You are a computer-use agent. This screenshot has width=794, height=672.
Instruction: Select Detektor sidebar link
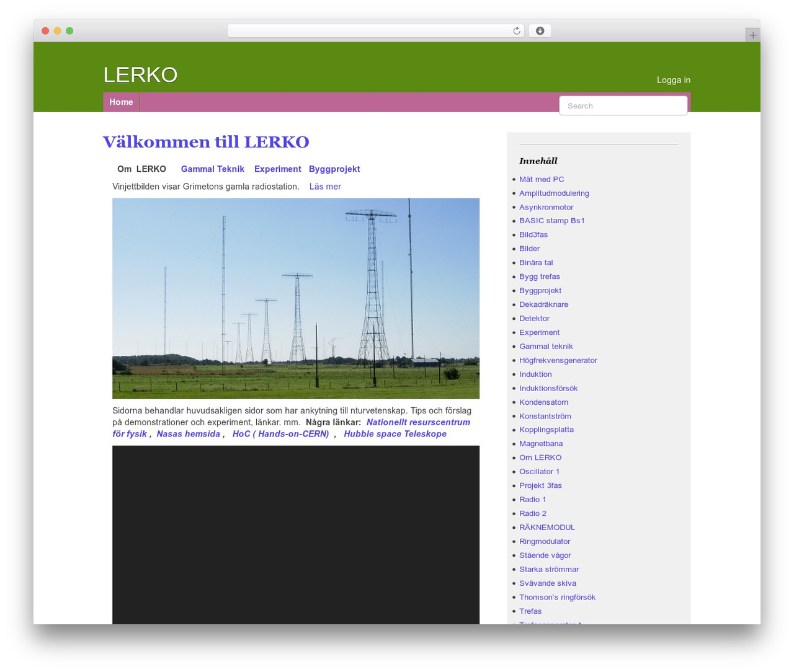pyautogui.click(x=534, y=319)
